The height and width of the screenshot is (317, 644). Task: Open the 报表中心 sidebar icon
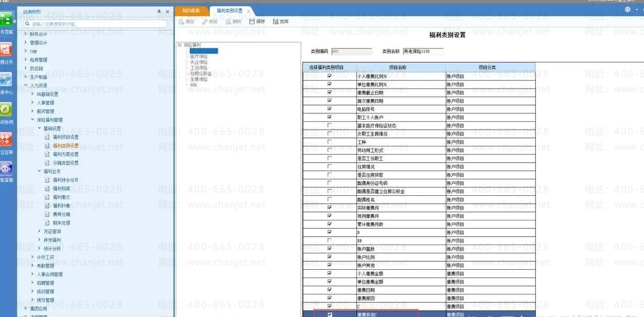[6, 80]
